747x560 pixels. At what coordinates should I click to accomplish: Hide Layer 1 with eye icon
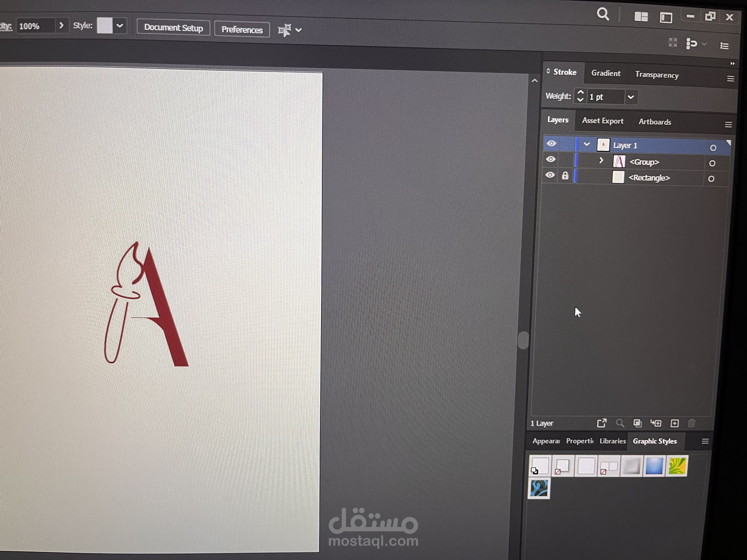pyautogui.click(x=551, y=144)
